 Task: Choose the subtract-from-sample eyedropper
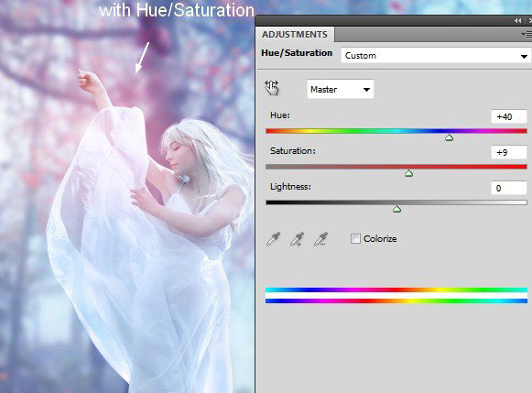coord(321,239)
